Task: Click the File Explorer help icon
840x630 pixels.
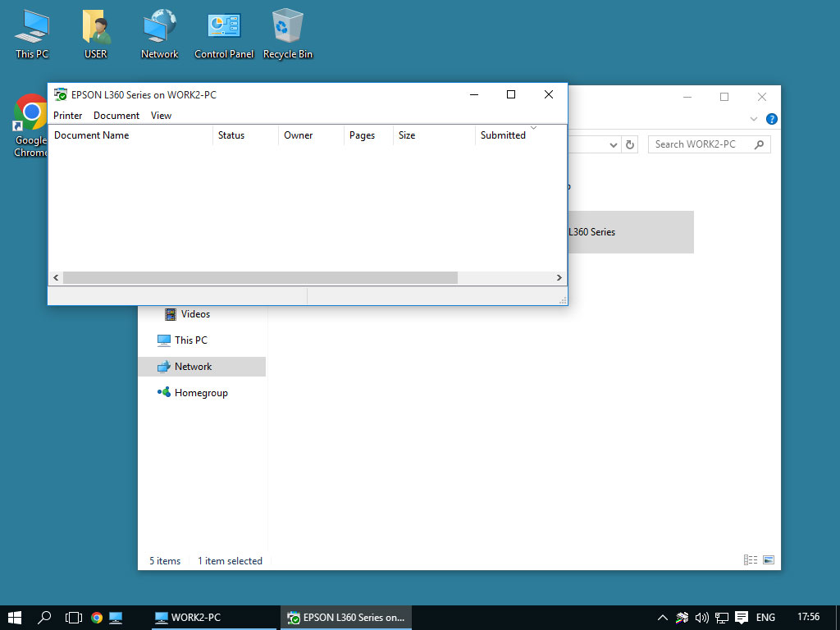Action: click(771, 119)
